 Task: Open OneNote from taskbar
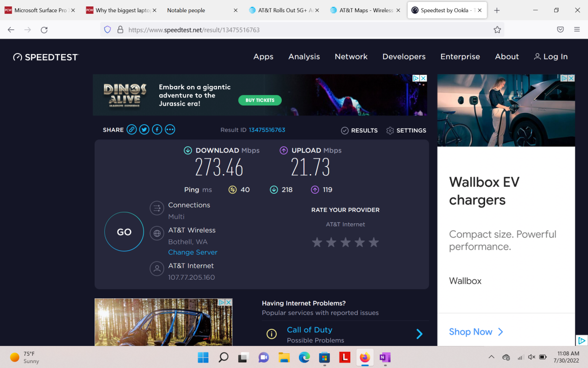385,357
